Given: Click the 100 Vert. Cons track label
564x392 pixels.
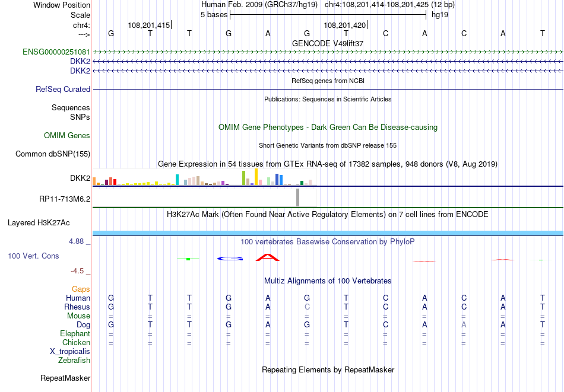Looking at the screenshot, I should [x=33, y=256].
